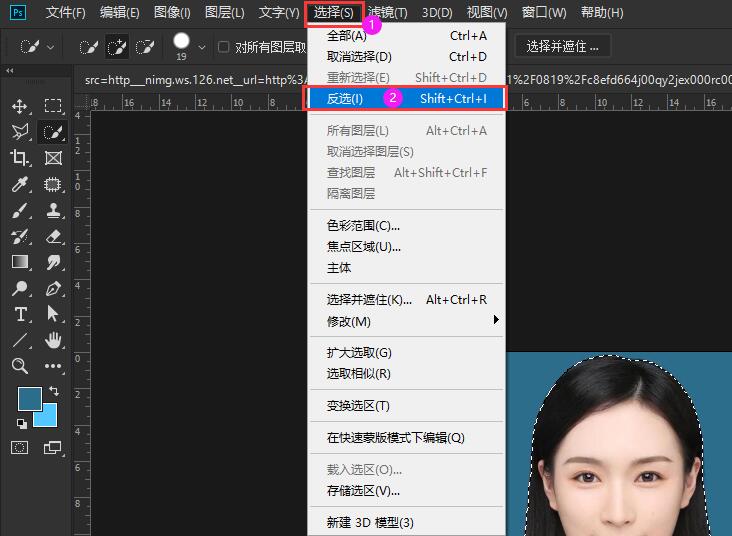Choose Edit in Quick Mask Mode item

coord(407,437)
